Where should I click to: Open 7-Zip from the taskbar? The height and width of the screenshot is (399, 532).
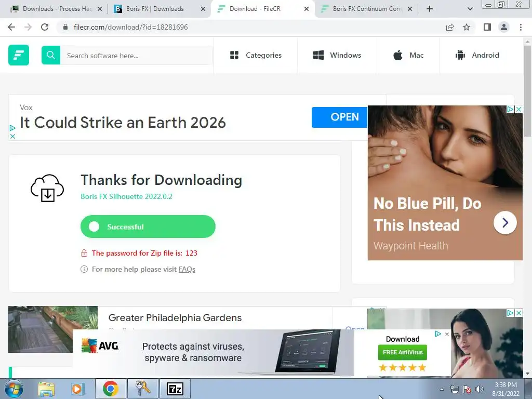(x=175, y=389)
